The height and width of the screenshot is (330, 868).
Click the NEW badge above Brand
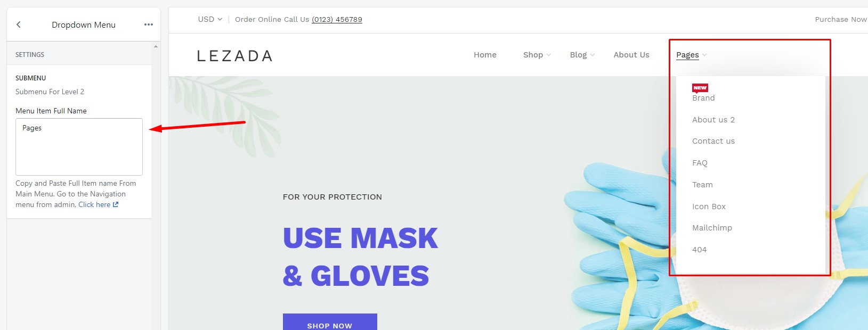(x=700, y=88)
